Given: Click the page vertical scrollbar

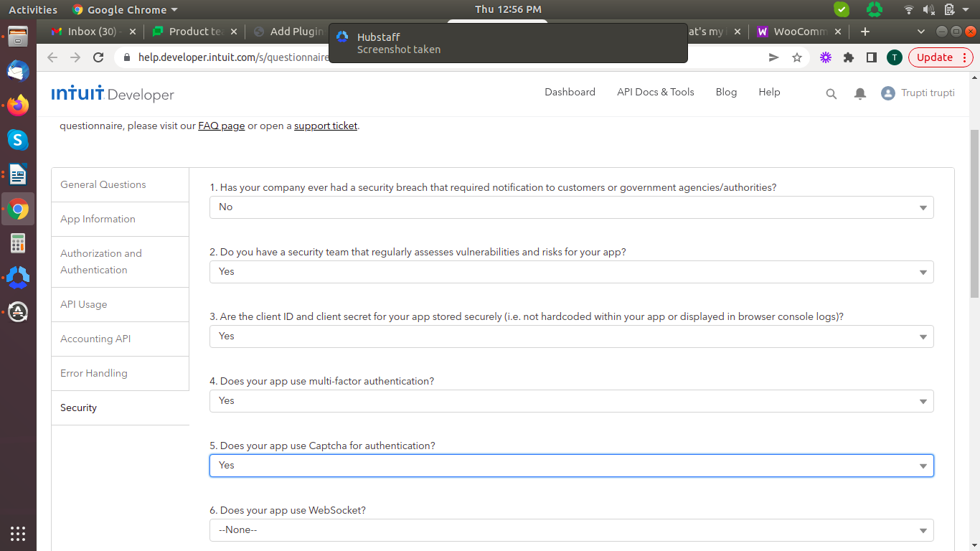Looking at the screenshot, I should click(x=974, y=215).
